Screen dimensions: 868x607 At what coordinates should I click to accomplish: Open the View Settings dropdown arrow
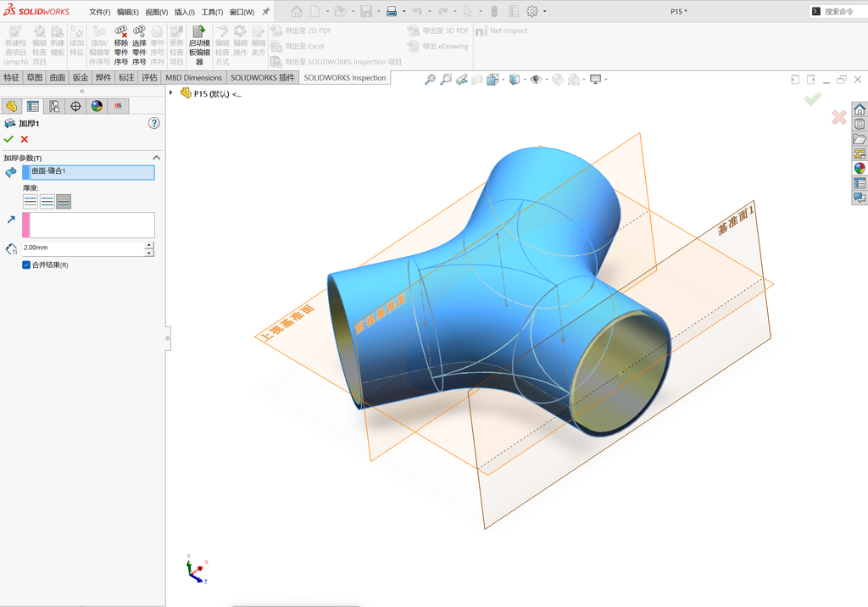click(606, 80)
